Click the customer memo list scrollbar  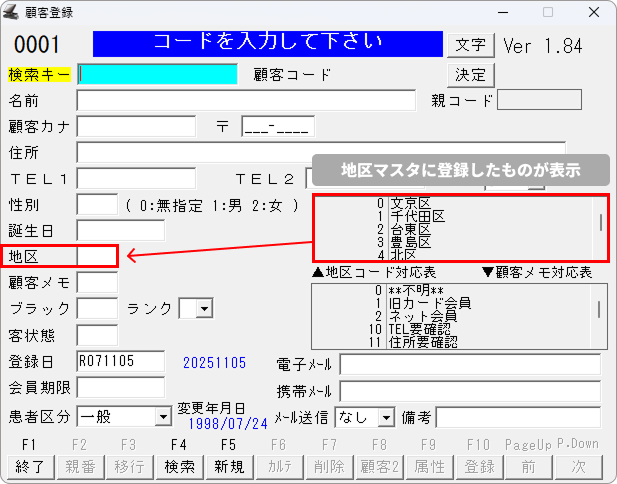(x=601, y=310)
